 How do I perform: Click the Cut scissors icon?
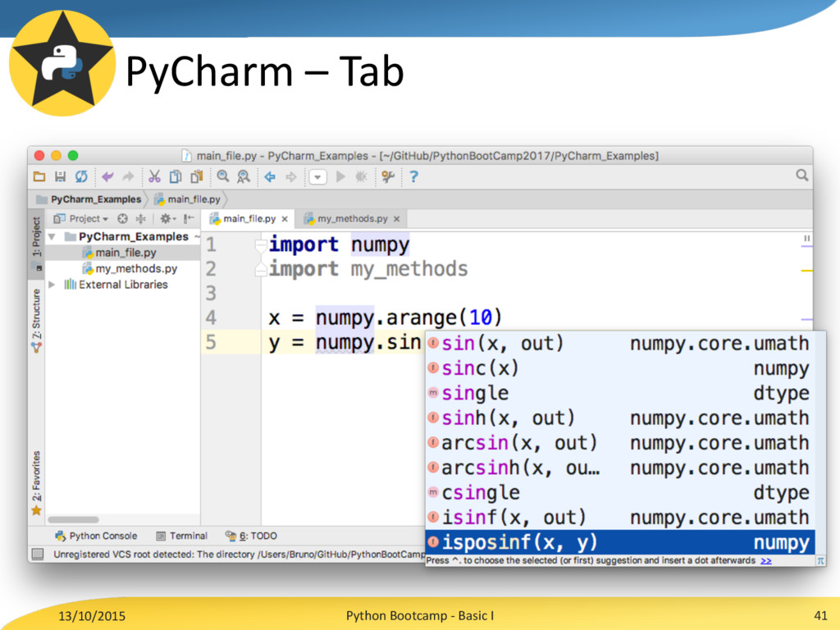pyautogui.click(x=154, y=177)
